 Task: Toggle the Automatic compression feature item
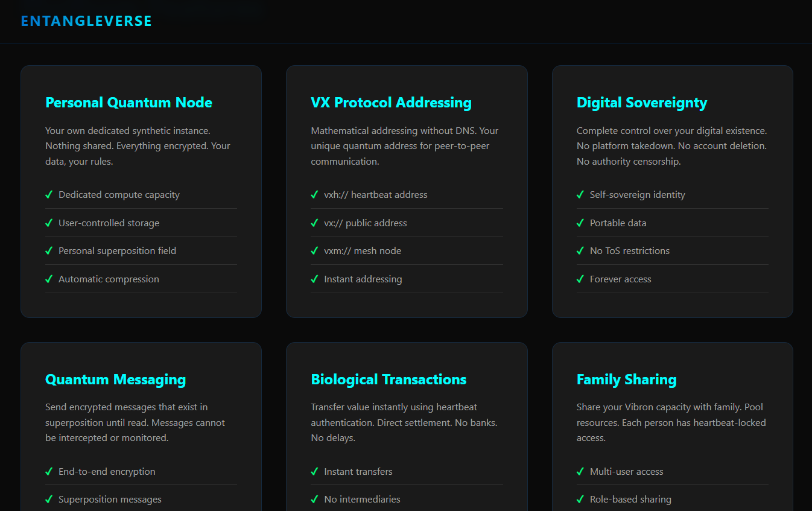click(x=109, y=279)
